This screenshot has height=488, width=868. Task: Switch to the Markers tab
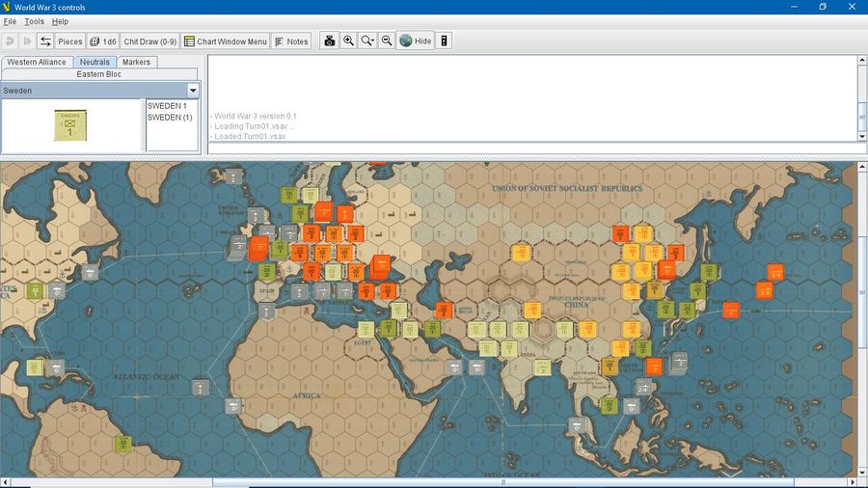(136, 62)
